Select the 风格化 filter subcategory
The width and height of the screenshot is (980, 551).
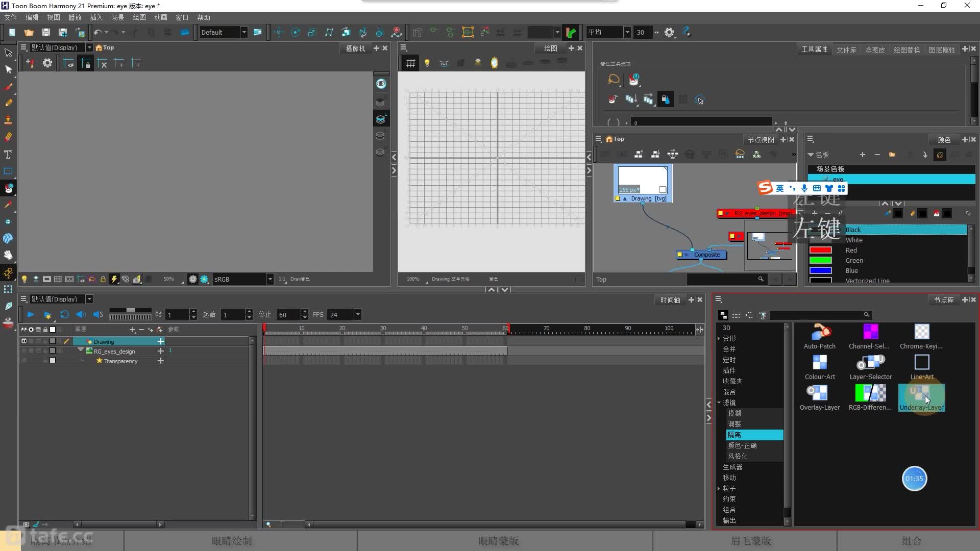754,456
